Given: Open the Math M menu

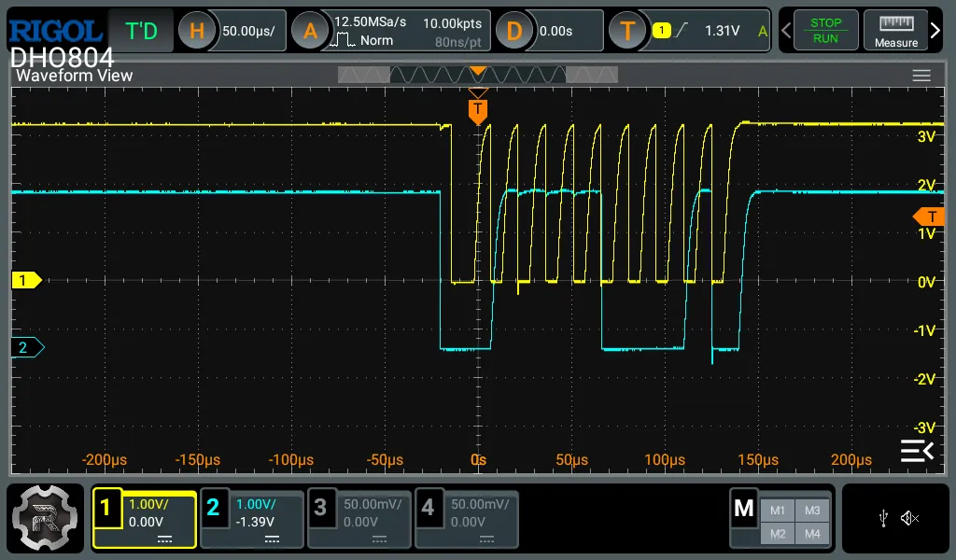Looking at the screenshot, I should [744, 509].
